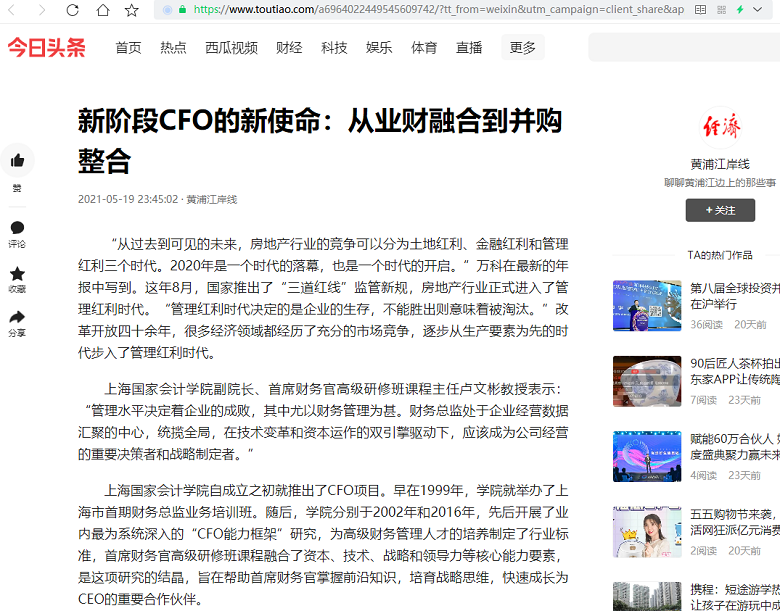Go to browser home page via house icon
Image resolution: width=780 pixels, height=611 pixels.
[x=102, y=10]
